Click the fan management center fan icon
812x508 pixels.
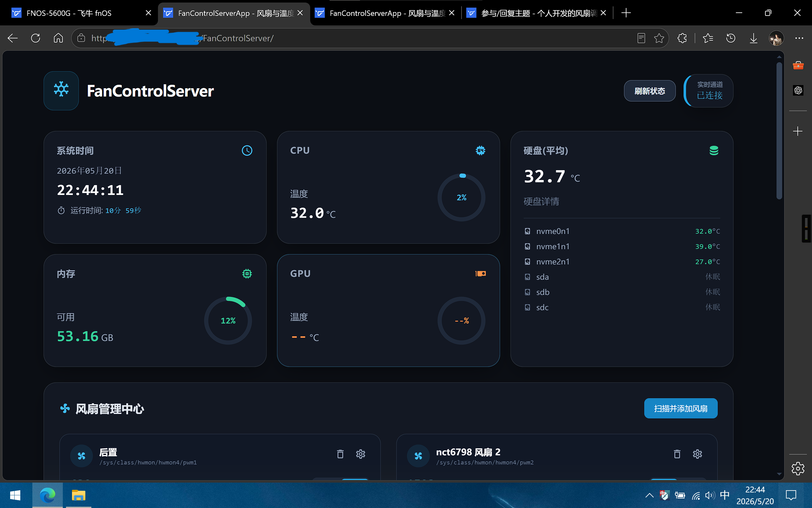65,409
